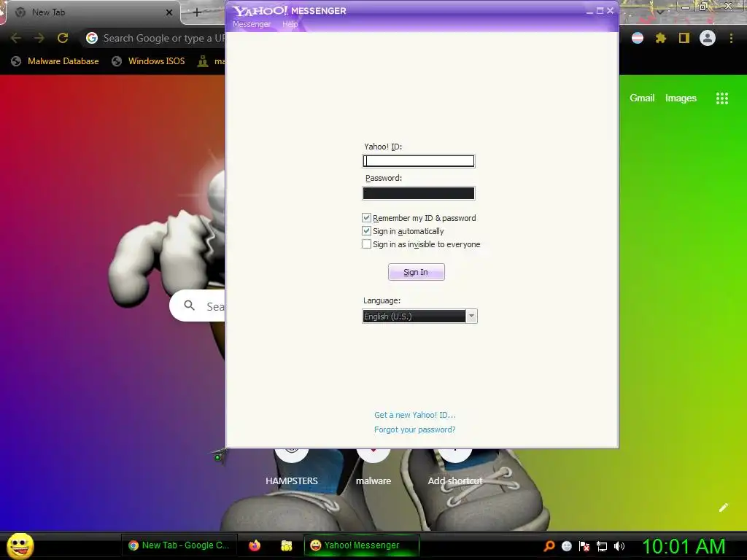The image size is (747, 560).
Task: Open the Chrome Extensions puzzle icon
Action: click(661, 38)
